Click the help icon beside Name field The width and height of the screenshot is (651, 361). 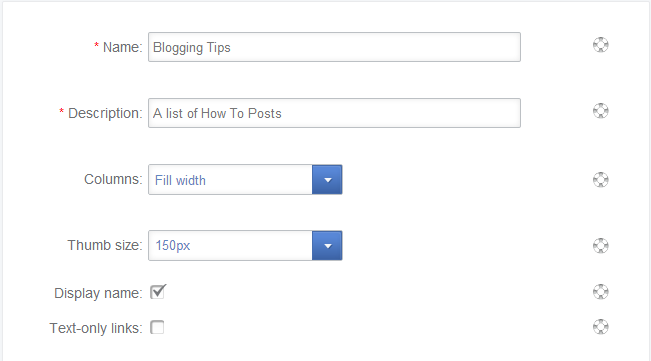coord(600,45)
